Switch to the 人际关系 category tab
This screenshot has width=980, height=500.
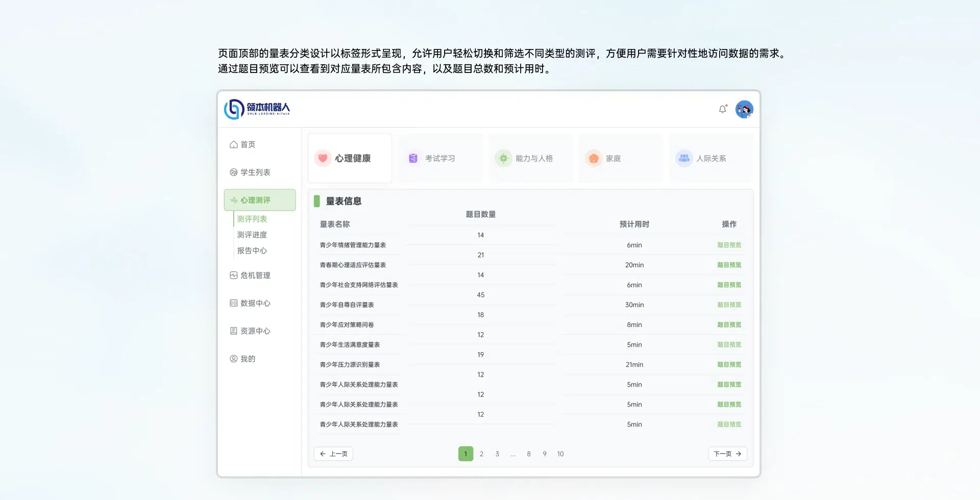(710, 158)
